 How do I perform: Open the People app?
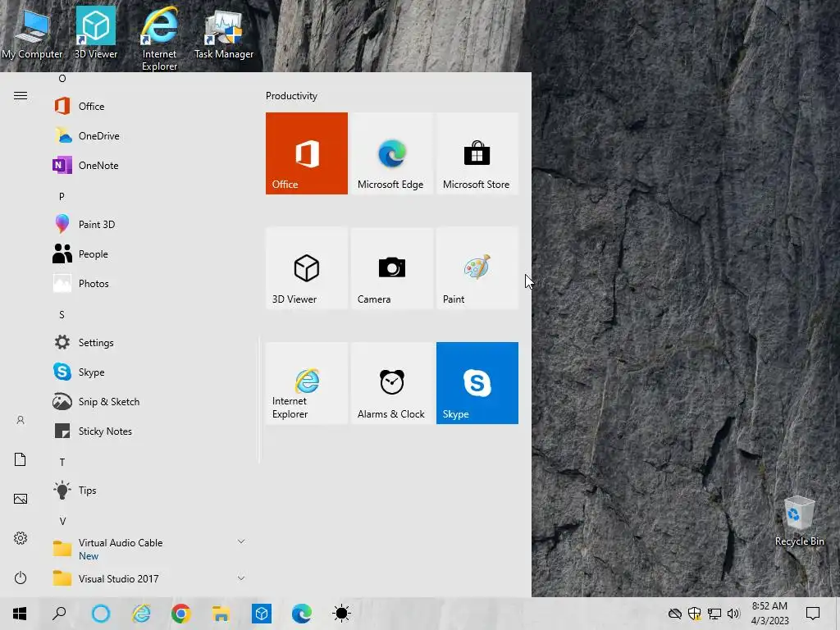pos(149,254)
